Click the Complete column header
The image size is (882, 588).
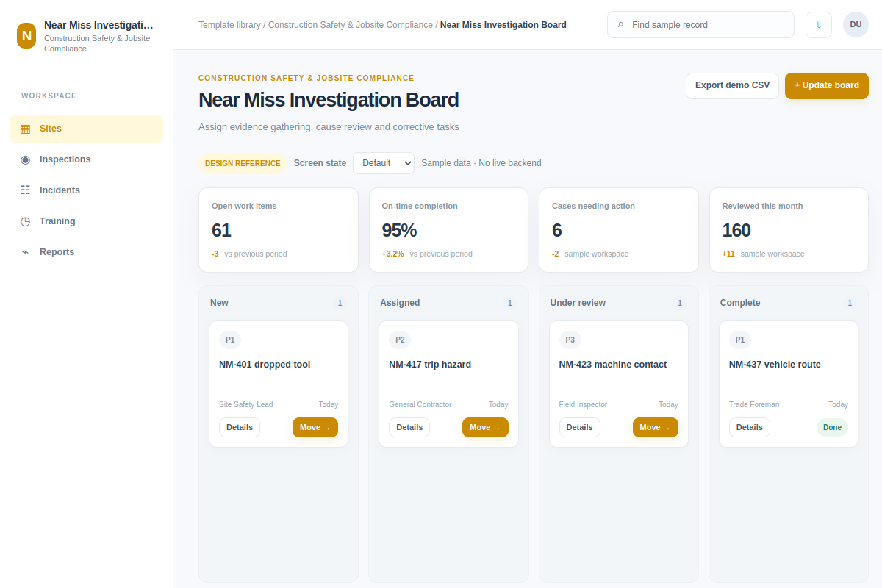[740, 303]
